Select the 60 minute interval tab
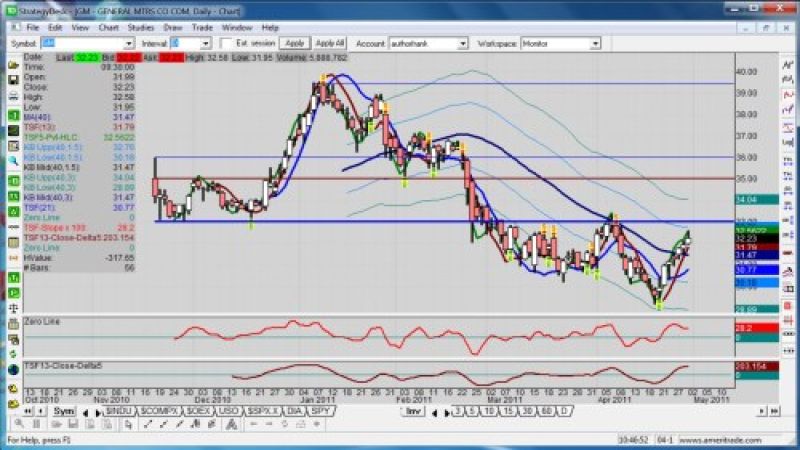This screenshot has height=450, width=800. [x=546, y=411]
